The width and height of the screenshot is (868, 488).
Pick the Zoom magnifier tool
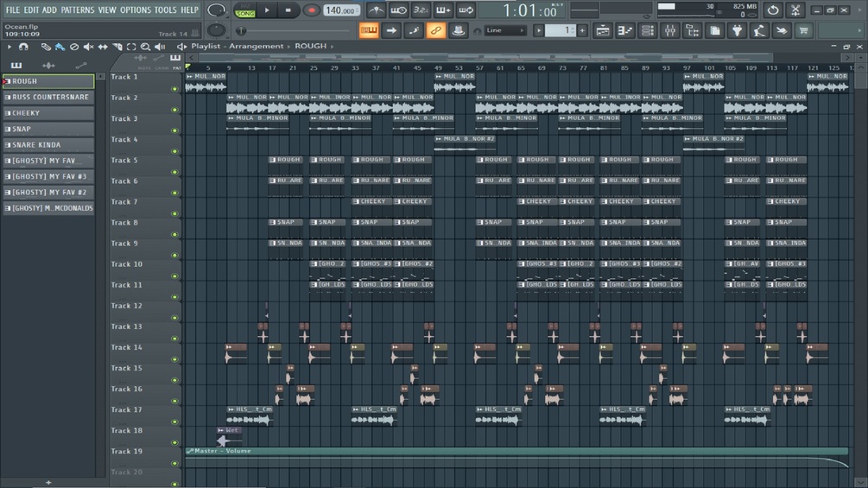point(145,47)
